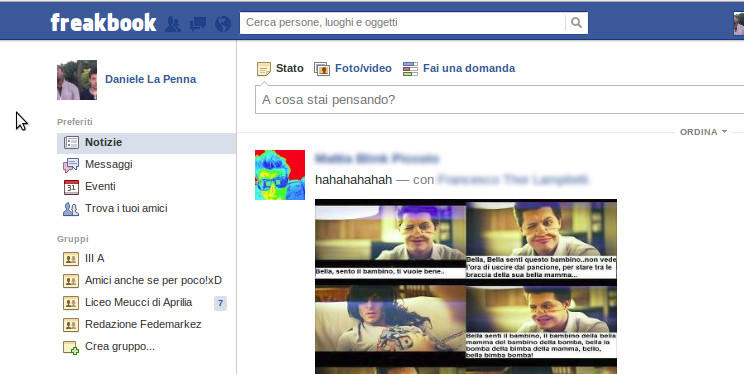
Task: Click the Preferiti section heading
Action: tap(74, 122)
